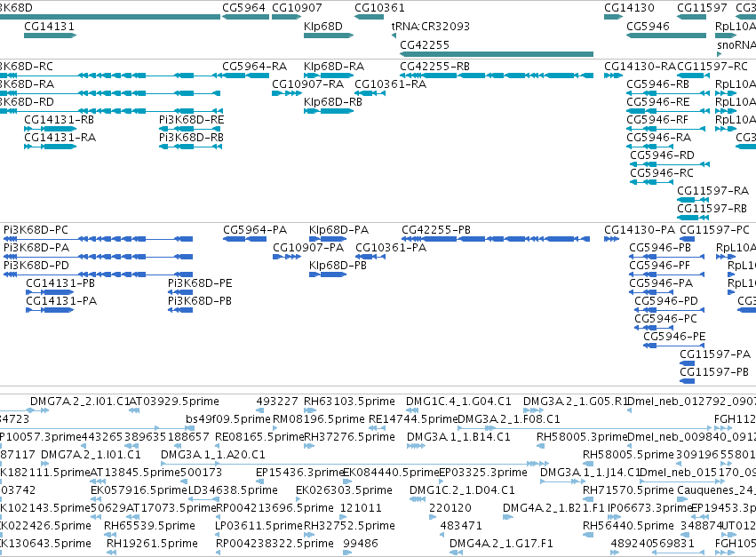Click the DMG4A.2_1.G17.F1 EST label
Image resolution: width=756 pixels, height=557 pixels.
click(x=501, y=544)
